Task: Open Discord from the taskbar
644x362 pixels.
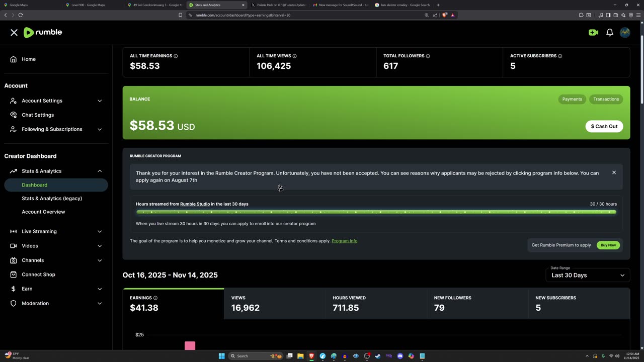Action: pyautogui.click(x=400, y=356)
